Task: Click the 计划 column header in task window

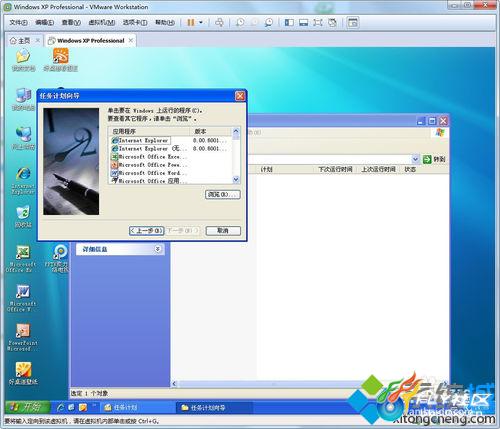Action: [266, 169]
